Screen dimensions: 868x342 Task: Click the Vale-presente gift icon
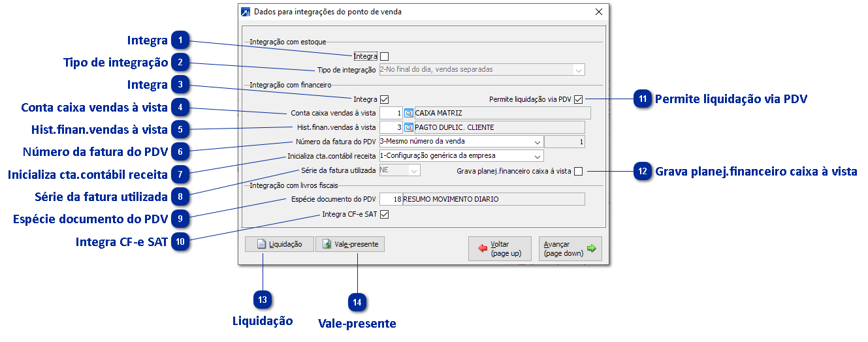(327, 245)
